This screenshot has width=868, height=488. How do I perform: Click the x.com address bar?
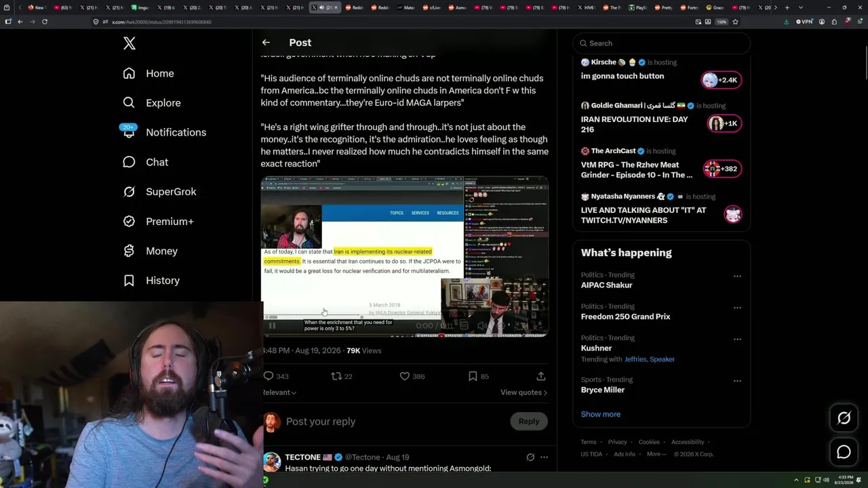tap(393, 22)
